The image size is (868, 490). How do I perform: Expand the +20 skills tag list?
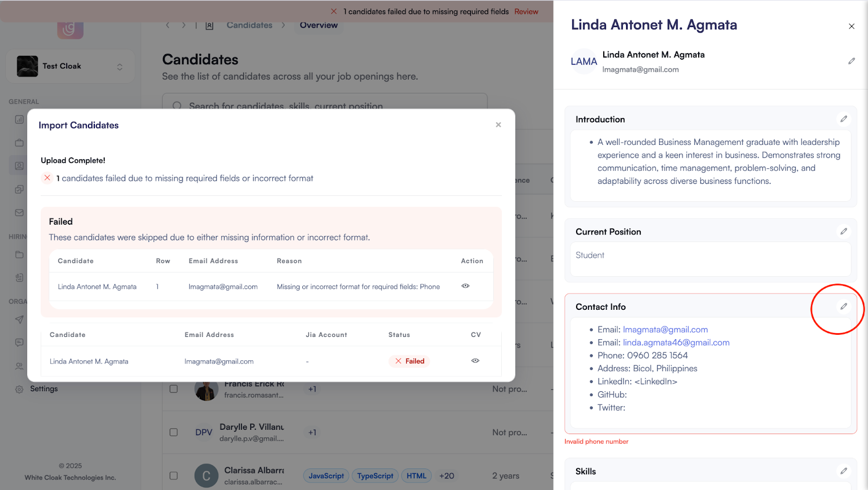coord(446,476)
